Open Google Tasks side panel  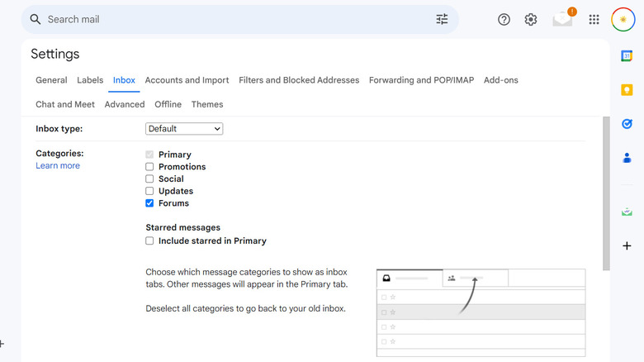pos(627,124)
